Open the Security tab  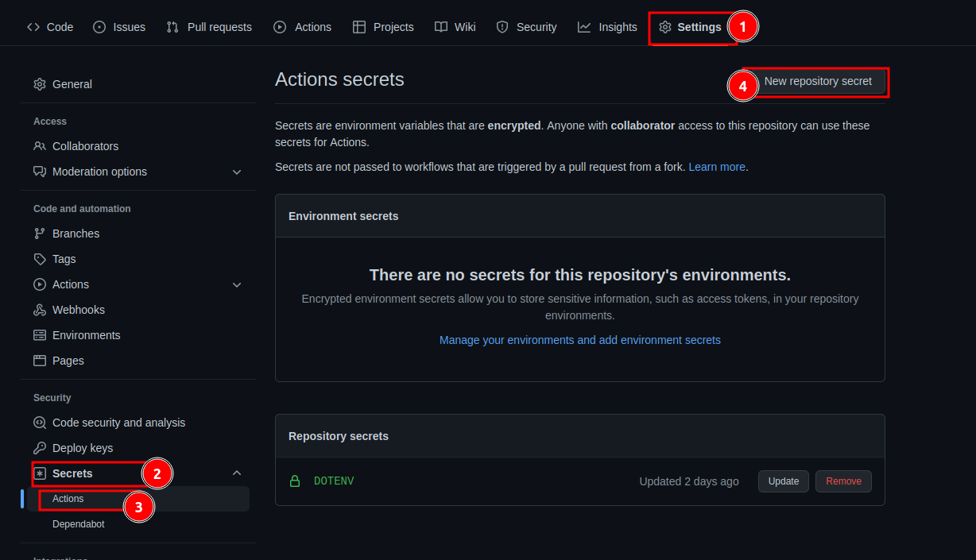526,27
